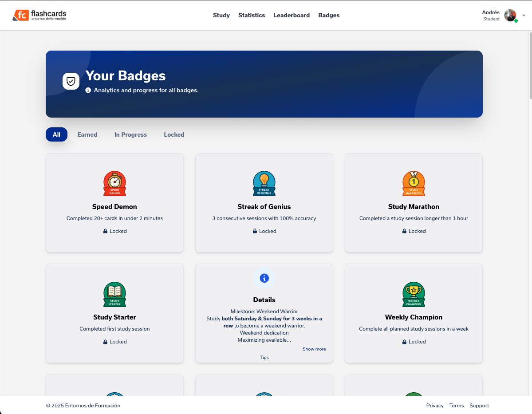
Task: Show only Locked badges tab
Action: click(x=174, y=134)
